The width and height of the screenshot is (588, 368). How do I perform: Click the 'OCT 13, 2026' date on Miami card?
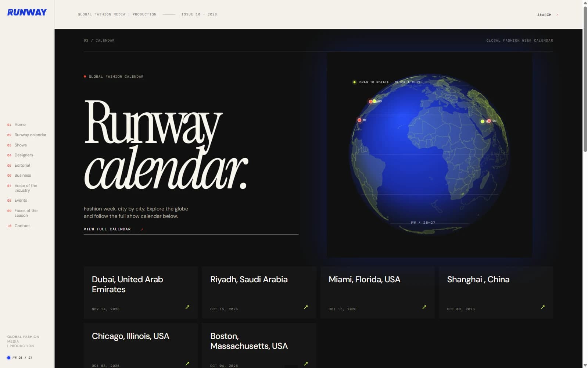tap(343, 309)
